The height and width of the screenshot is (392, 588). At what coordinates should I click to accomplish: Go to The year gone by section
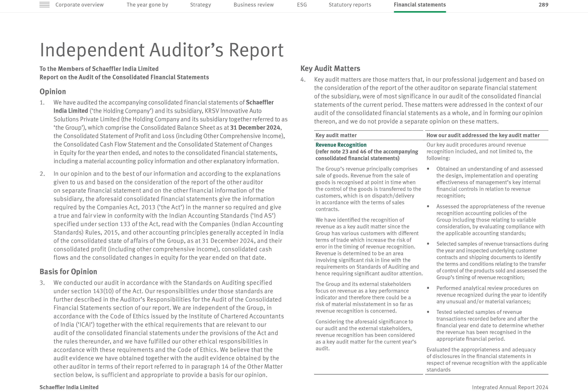(147, 5)
